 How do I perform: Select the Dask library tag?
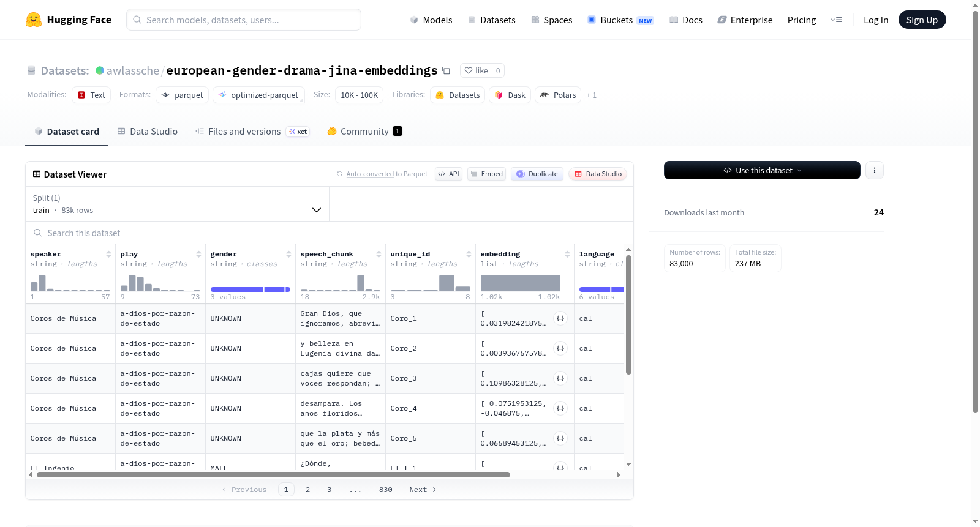tap(510, 95)
